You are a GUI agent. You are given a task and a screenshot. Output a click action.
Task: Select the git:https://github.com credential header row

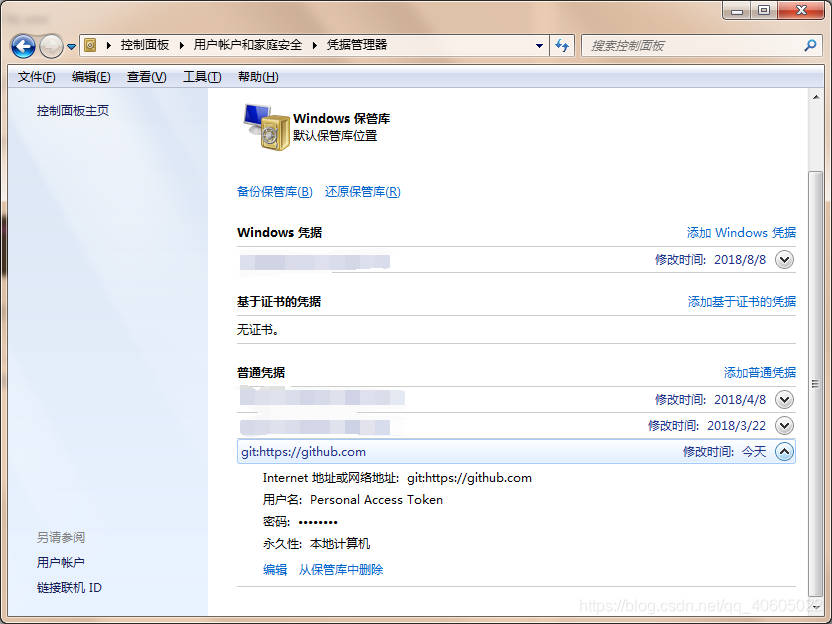(516, 452)
